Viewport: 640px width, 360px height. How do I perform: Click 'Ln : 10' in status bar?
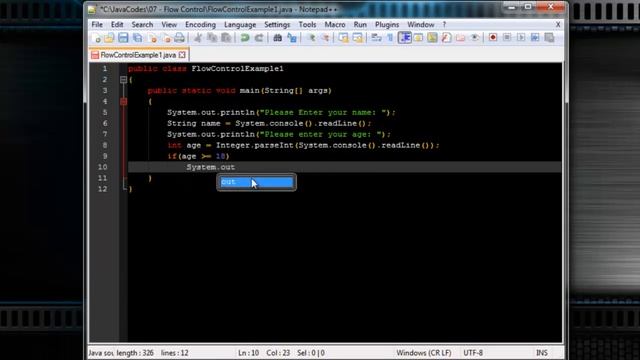coord(249,353)
